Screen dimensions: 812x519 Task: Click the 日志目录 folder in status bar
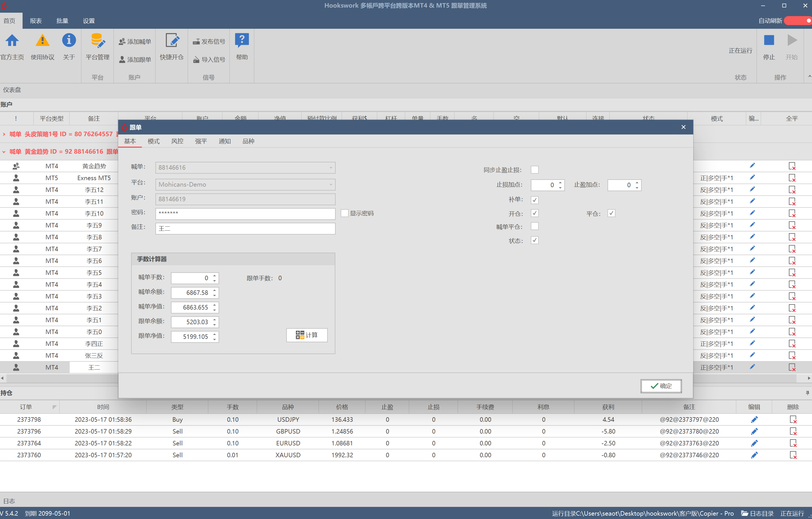[x=757, y=513]
